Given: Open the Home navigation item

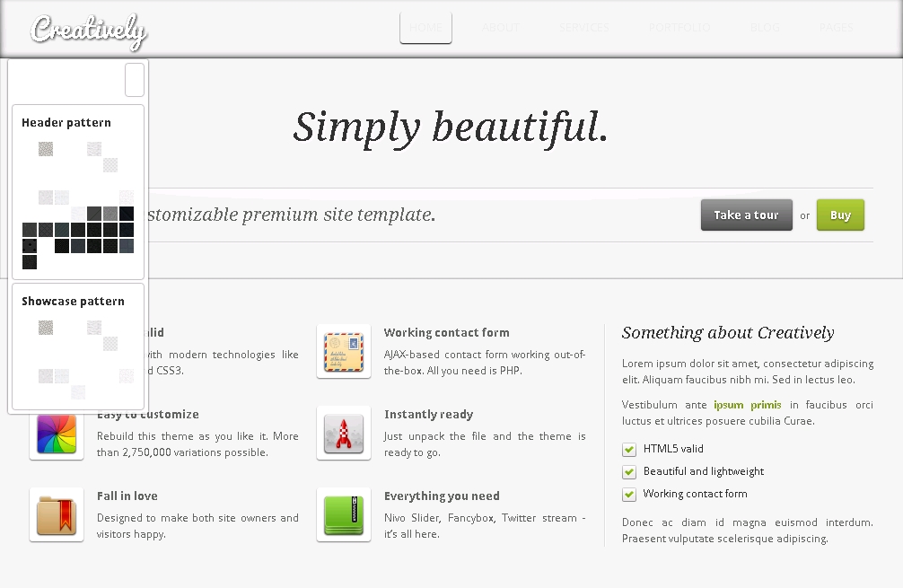Looking at the screenshot, I should click(x=425, y=28).
